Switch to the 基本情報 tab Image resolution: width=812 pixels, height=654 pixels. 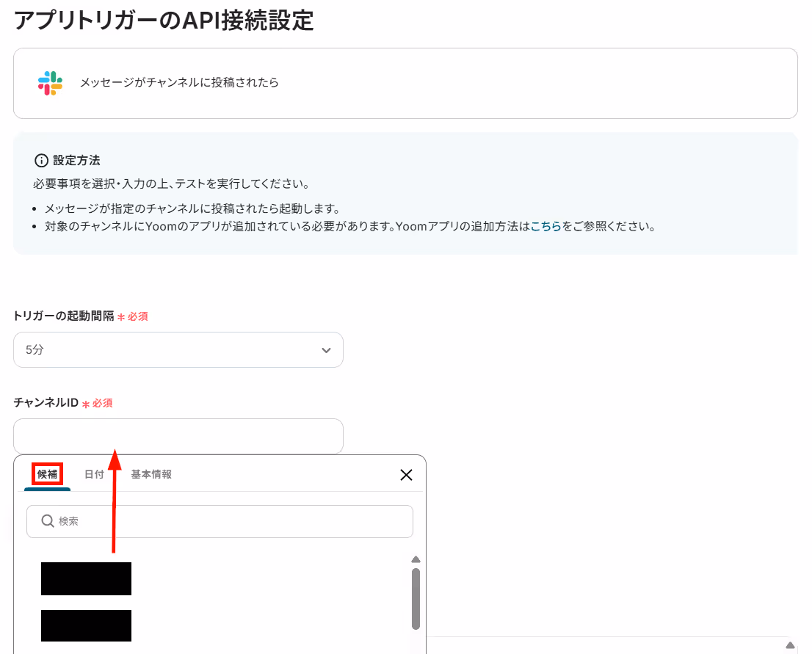coord(151,474)
